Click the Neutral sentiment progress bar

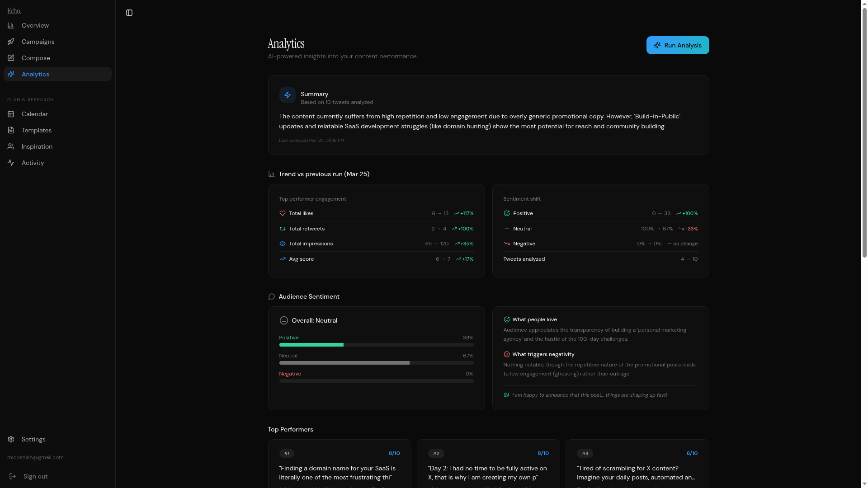376,363
